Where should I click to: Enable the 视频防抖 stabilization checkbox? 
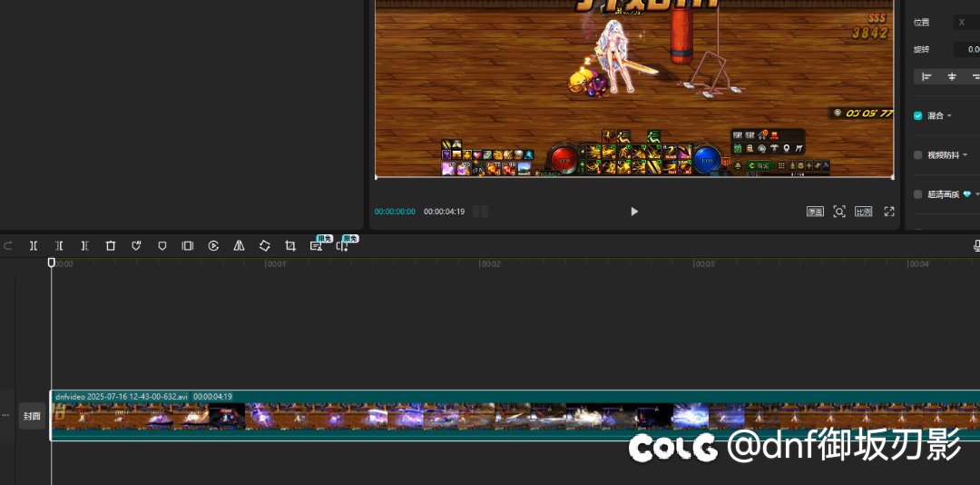click(917, 155)
